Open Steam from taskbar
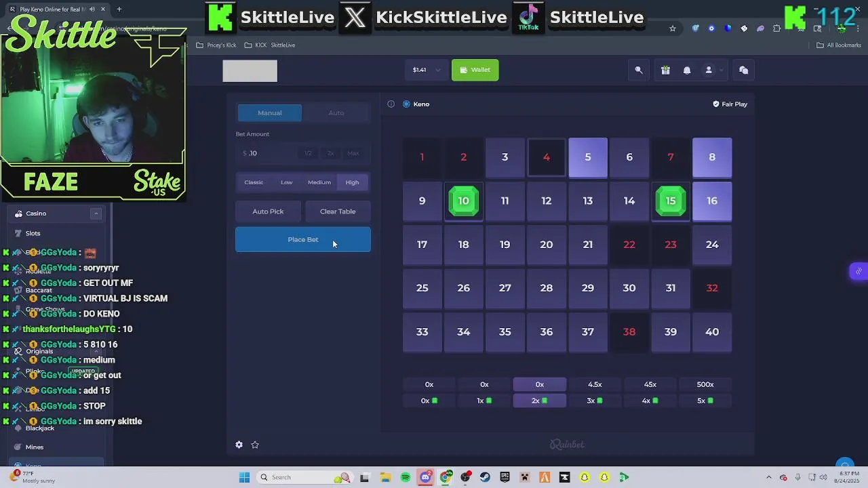Screen dimensions: 868x488 pyautogui.click(x=485, y=477)
